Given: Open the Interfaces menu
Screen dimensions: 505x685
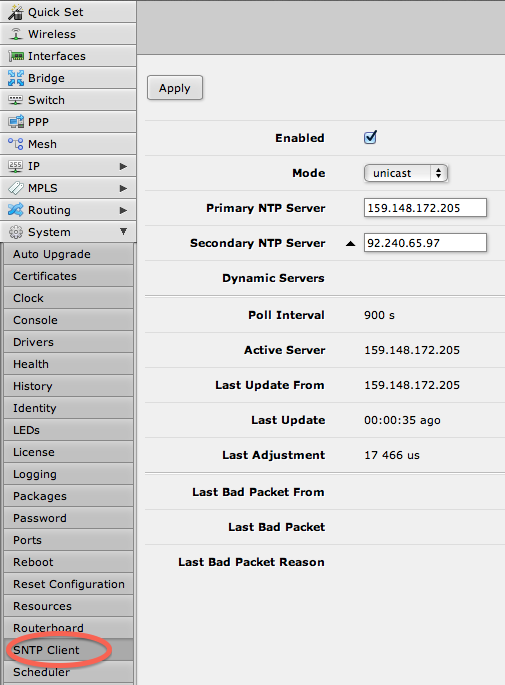Looking at the screenshot, I should pyautogui.click(x=68, y=56).
